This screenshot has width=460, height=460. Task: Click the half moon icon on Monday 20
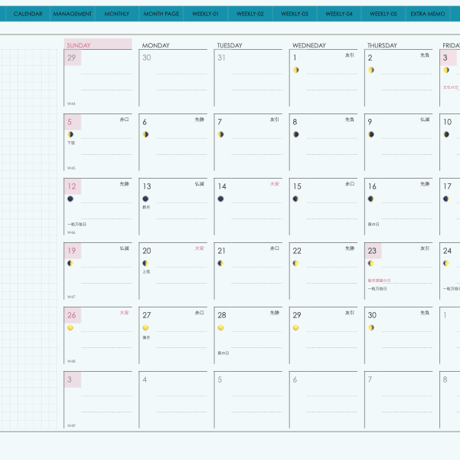tap(146, 263)
